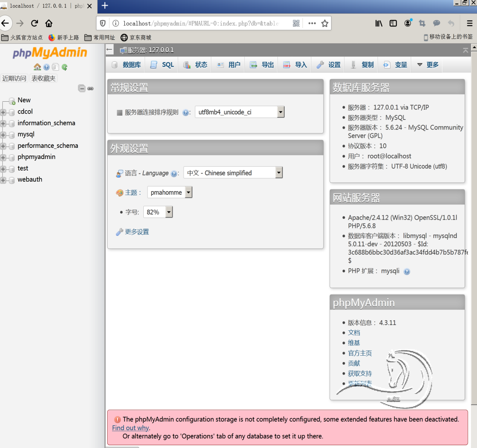
Task: Go to browser home page icon
Action: tap(49, 23)
